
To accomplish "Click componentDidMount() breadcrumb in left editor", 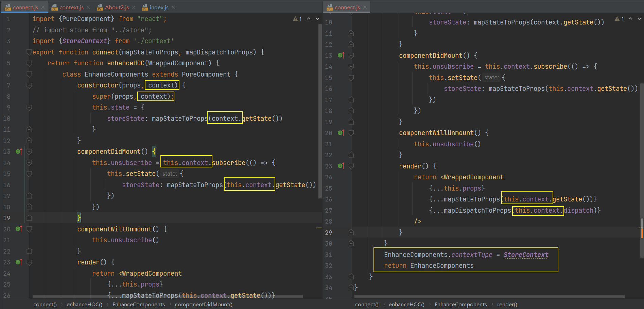I will 204,304.
